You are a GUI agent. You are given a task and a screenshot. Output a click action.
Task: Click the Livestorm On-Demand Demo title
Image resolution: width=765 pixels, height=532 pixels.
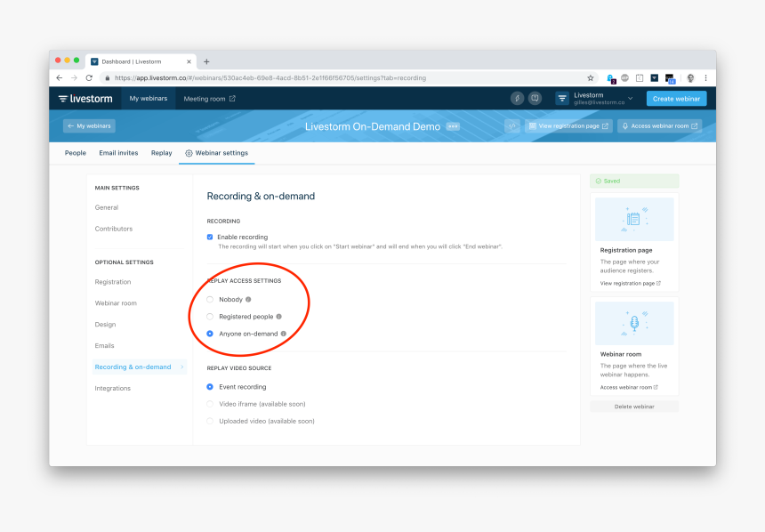pyautogui.click(x=373, y=126)
